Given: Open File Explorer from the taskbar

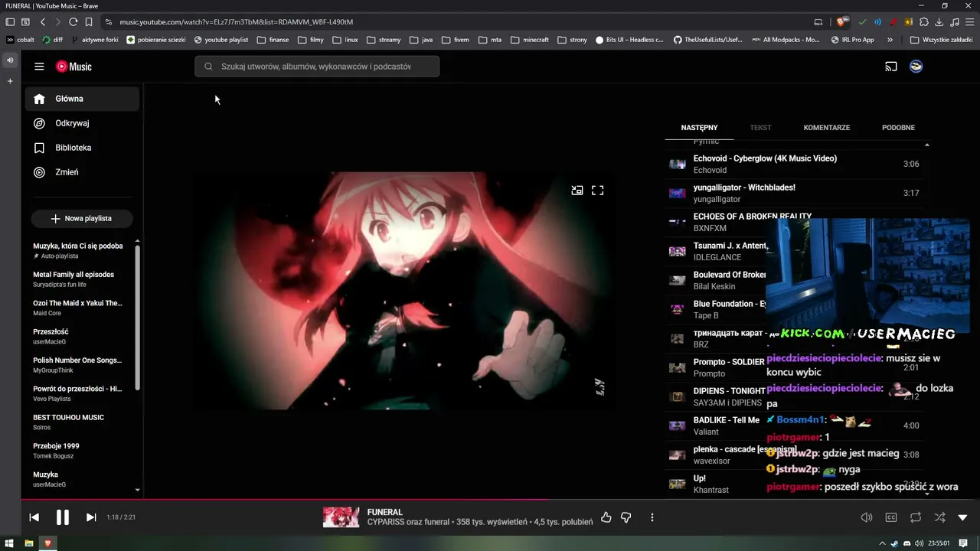Looking at the screenshot, I should [29, 543].
